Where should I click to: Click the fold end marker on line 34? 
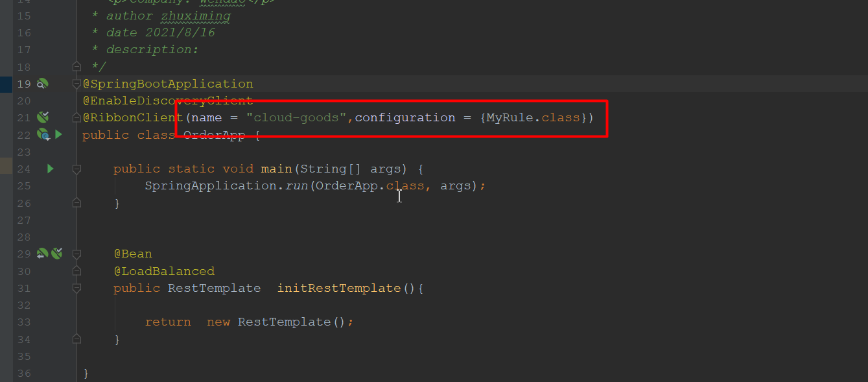coord(76,339)
